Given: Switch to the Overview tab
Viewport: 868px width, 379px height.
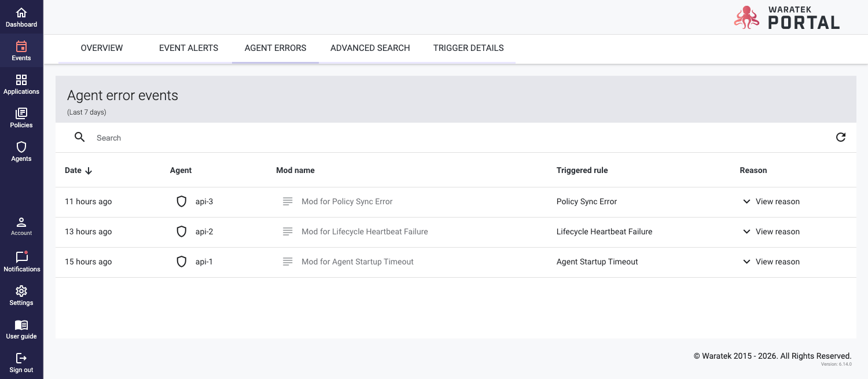Looking at the screenshot, I should pyautogui.click(x=102, y=48).
